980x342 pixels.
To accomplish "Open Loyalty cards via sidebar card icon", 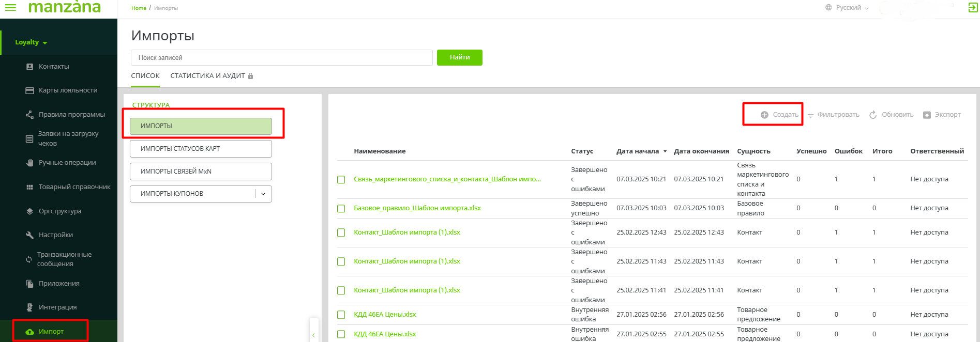I will (x=29, y=90).
